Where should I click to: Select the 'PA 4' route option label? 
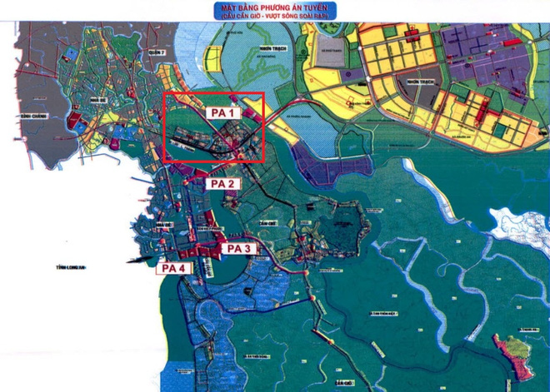coord(173,268)
